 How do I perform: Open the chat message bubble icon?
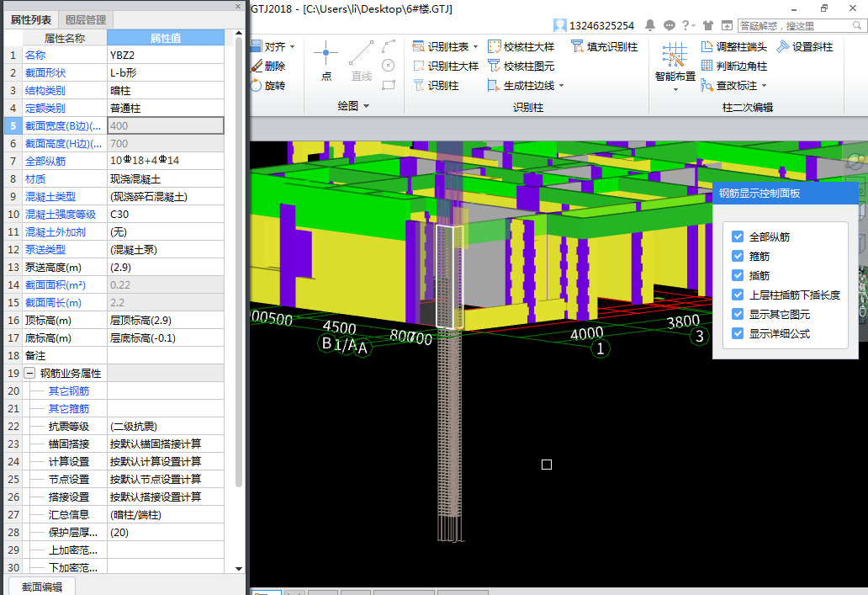coord(670,25)
